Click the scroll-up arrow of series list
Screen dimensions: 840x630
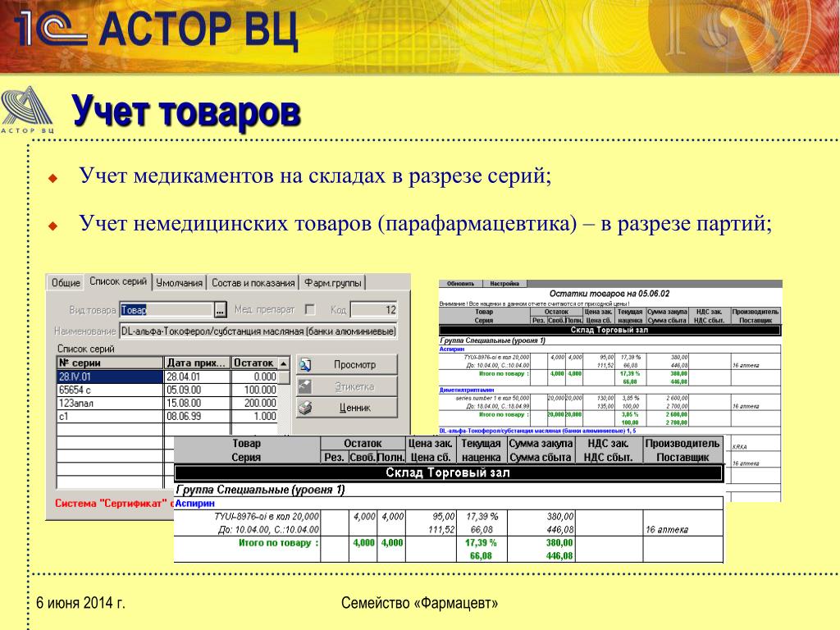click(284, 363)
